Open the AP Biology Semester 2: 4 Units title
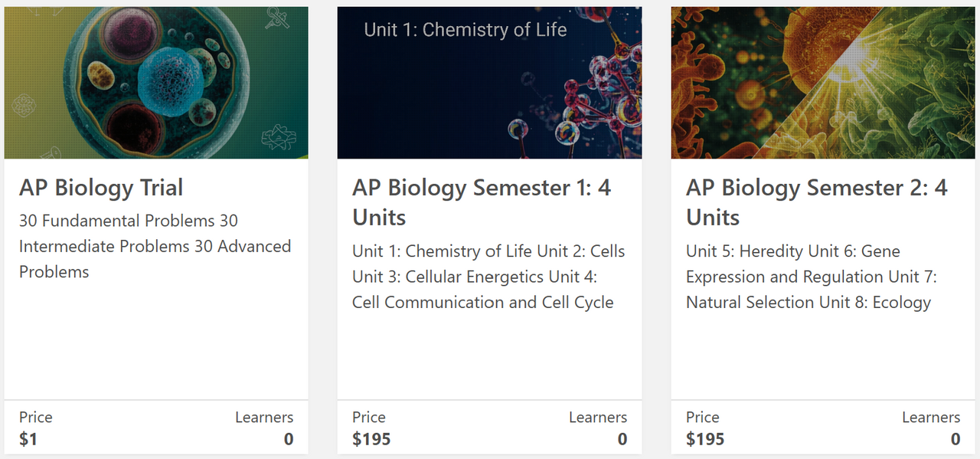Image resolution: width=980 pixels, height=459 pixels. click(x=816, y=202)
